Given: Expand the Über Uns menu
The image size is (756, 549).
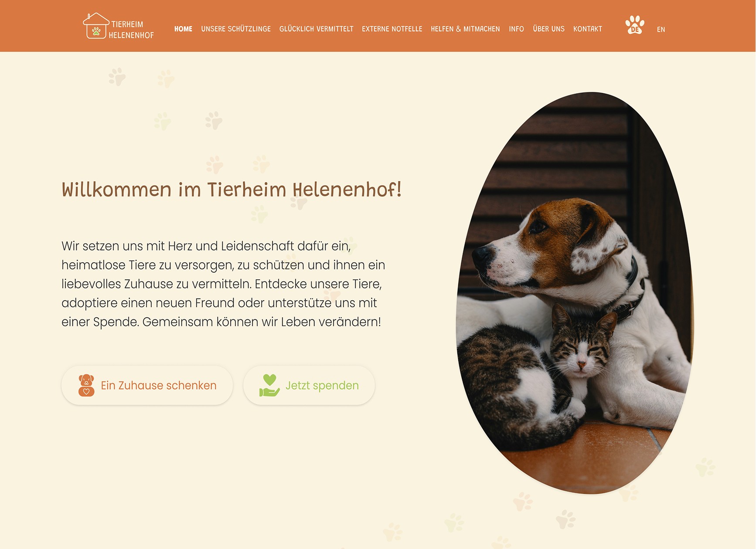Looking at the screenshot, I should tap(548, 29).
